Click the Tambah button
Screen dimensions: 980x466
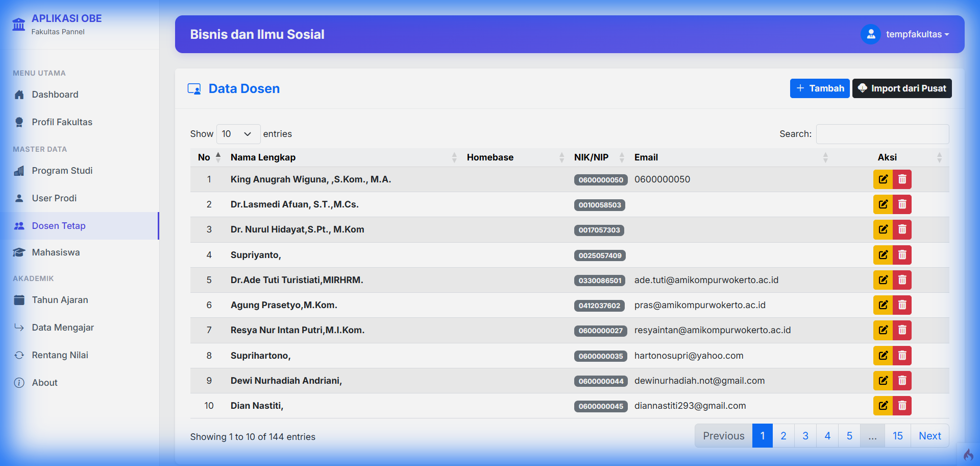click(x=820, y=88)
